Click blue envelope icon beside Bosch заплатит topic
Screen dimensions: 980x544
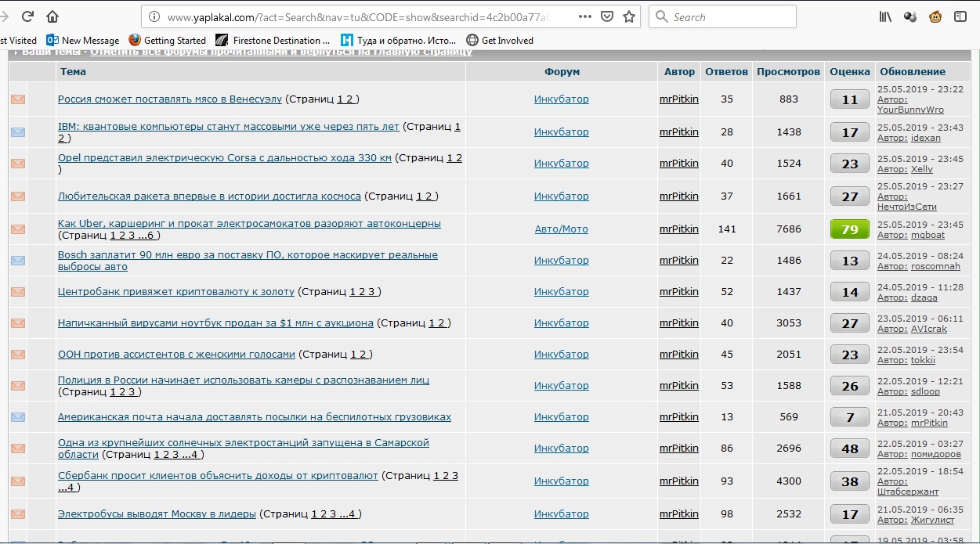tap(17, 261)
